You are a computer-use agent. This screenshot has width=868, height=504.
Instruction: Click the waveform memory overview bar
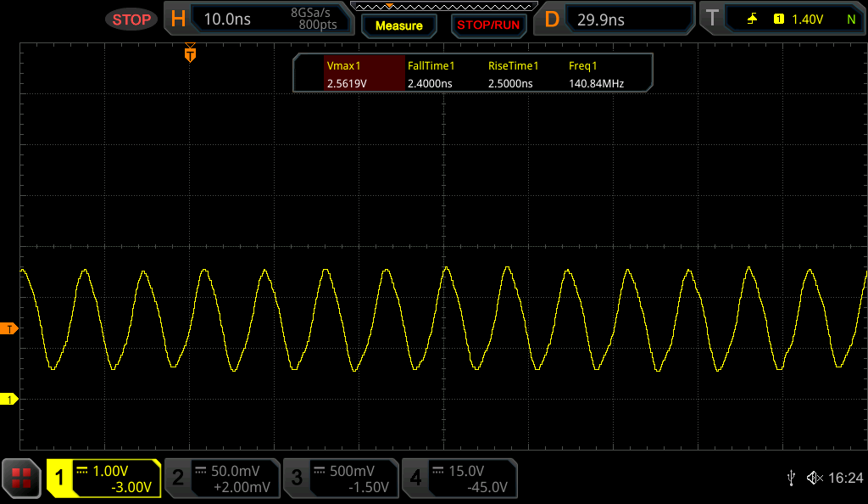click(444, 7)
